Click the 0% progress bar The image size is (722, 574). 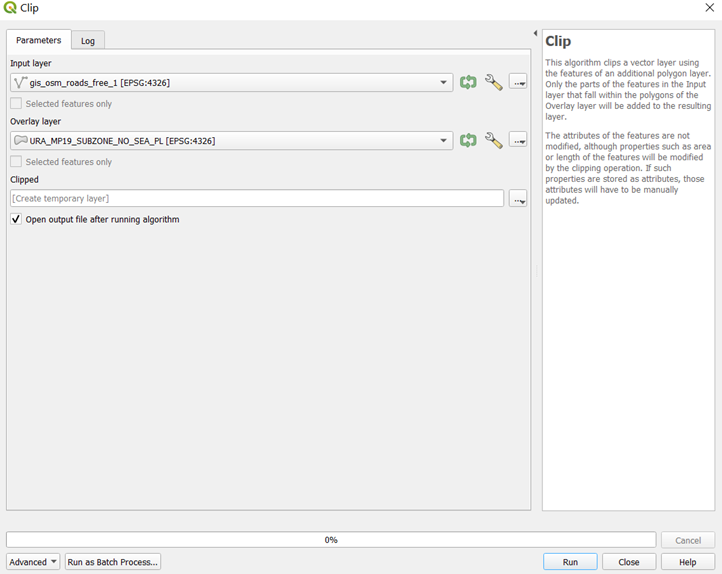coord(331,540)
